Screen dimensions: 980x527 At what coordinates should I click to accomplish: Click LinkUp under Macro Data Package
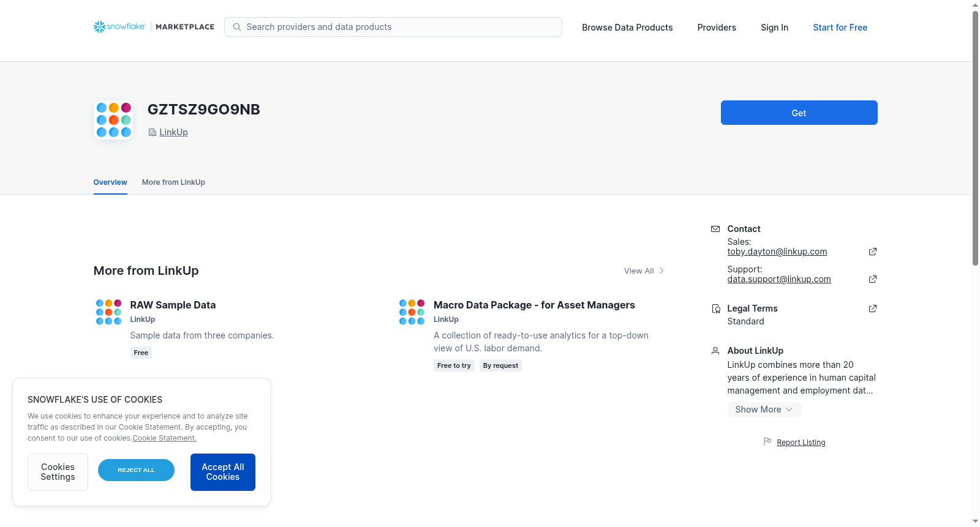(x=446, y=320)
